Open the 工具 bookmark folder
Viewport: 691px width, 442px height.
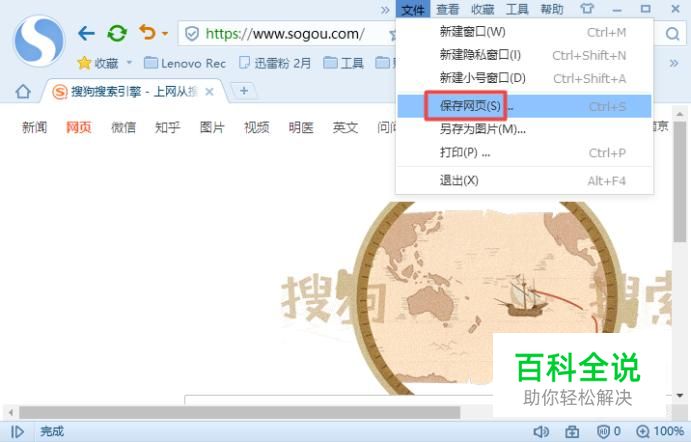[343, 63]
